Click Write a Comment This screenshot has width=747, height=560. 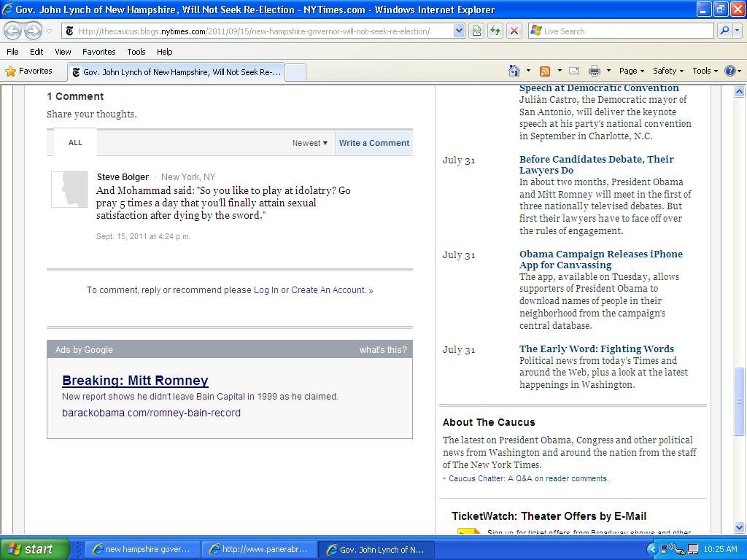point(374,143)
